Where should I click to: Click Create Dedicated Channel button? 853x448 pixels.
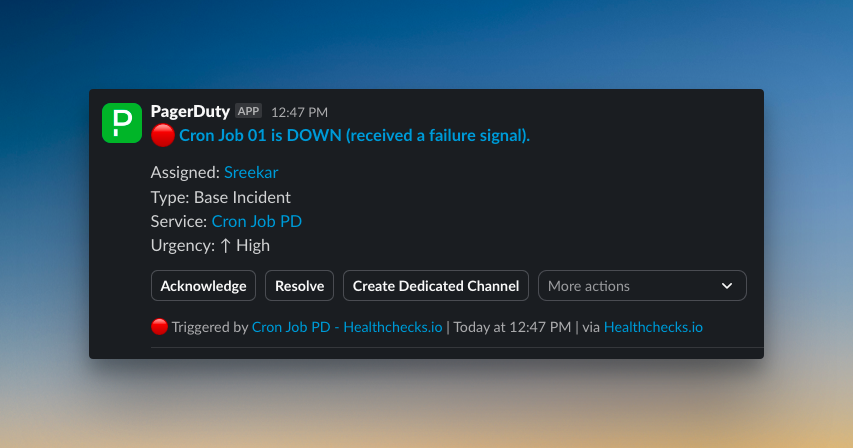(x=436, y=285)
